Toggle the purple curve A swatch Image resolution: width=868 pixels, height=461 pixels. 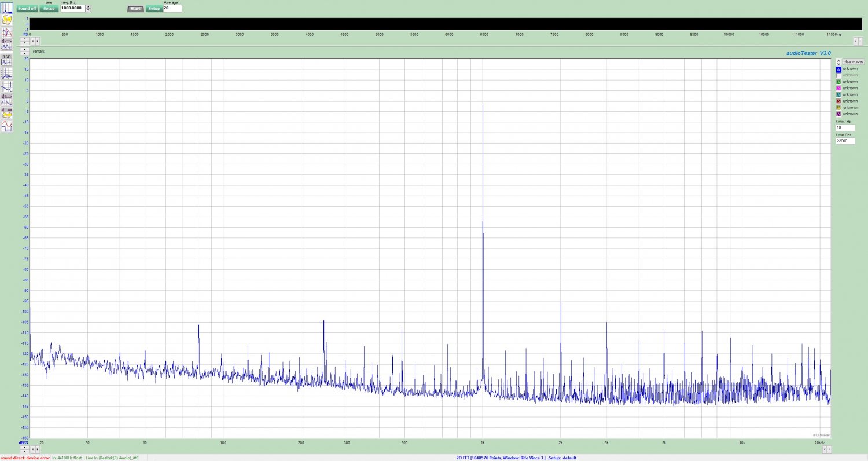(x=838, y=114)
